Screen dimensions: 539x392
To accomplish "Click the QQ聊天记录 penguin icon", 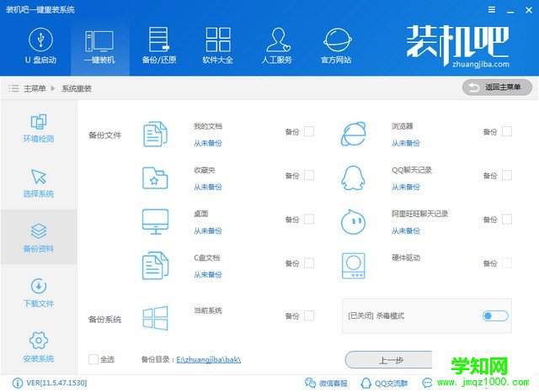I will [353, 178].
